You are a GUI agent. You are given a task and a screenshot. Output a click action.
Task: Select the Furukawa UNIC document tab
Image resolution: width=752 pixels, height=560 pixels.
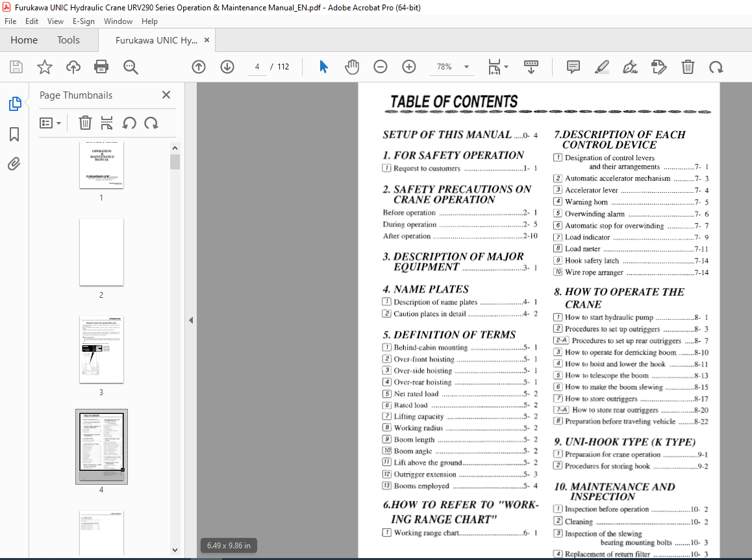(x=157, y=40)
